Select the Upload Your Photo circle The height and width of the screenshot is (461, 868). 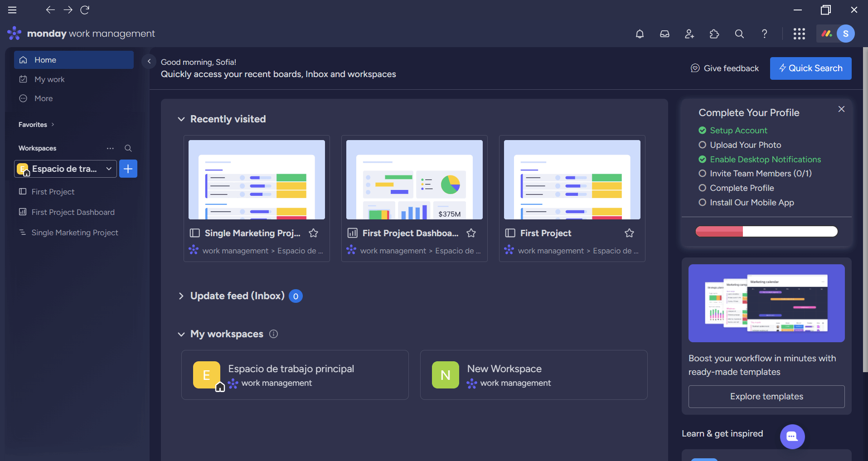coord(702,145)
